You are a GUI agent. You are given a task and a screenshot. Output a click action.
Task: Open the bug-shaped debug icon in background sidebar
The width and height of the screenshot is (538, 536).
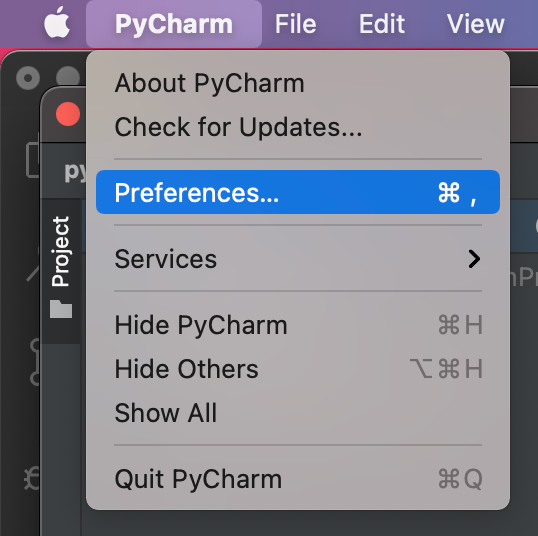(32, 479)
